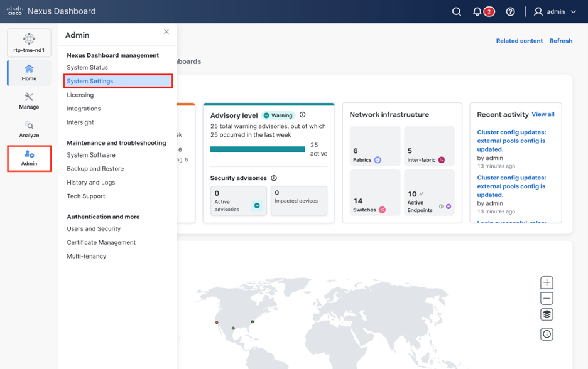The width and height of the screenshot is (588, 369).
Task: Open the help question mark icon
Action: coord(510,12)
